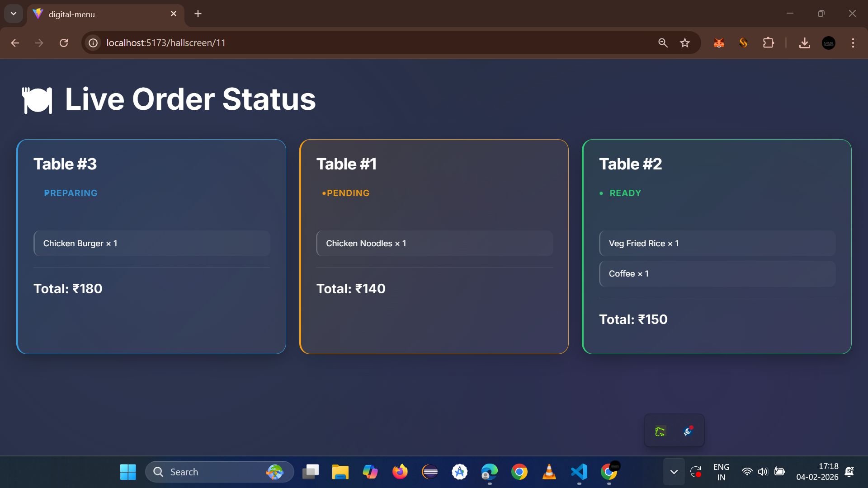Select the Coffee × 1 item
This screenshot has height=488, width=868.
(x=717, y=274)
